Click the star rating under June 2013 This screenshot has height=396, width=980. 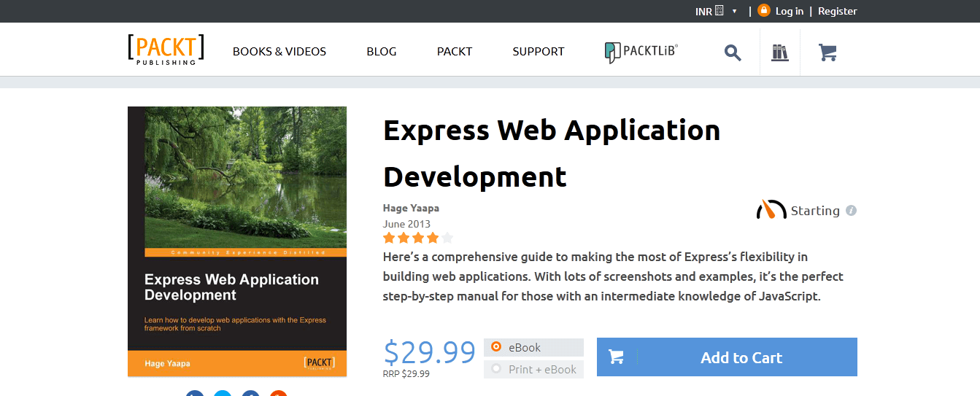[x=418, y=238]
